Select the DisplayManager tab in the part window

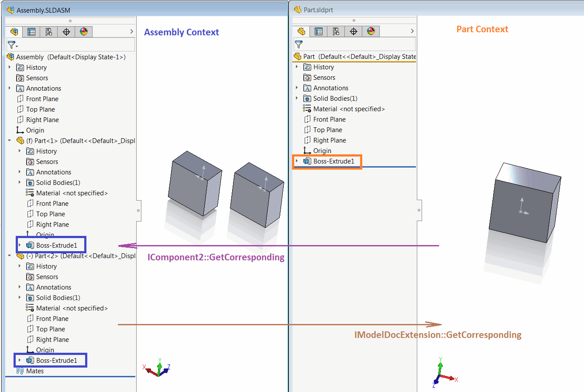pyautogui.click(x=370, y=31)
